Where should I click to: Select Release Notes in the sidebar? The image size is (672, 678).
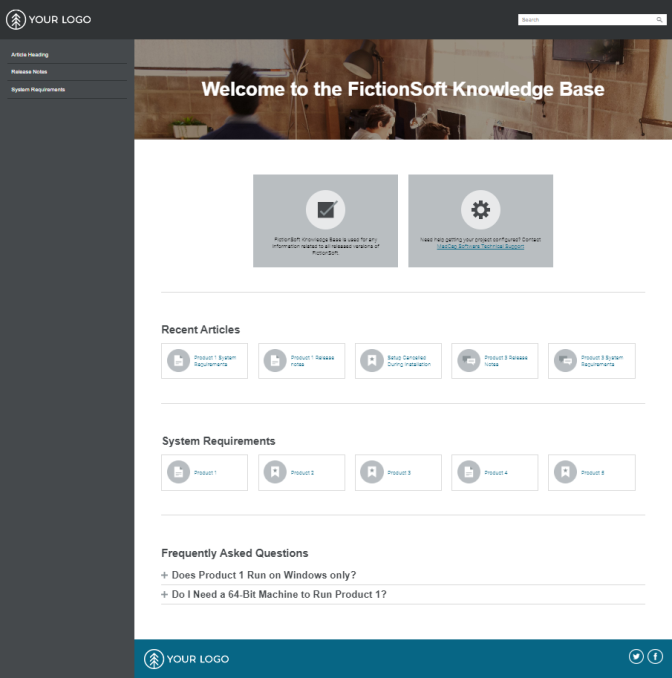pyautogui.click(x=29, y=72)
